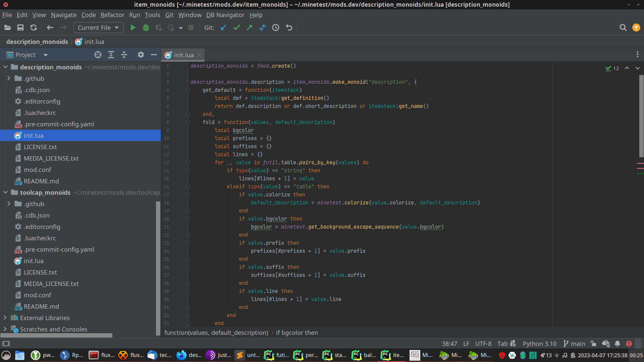
Task: Open Search Everywhere magnifier icon
Action: [x=623, y=28]
